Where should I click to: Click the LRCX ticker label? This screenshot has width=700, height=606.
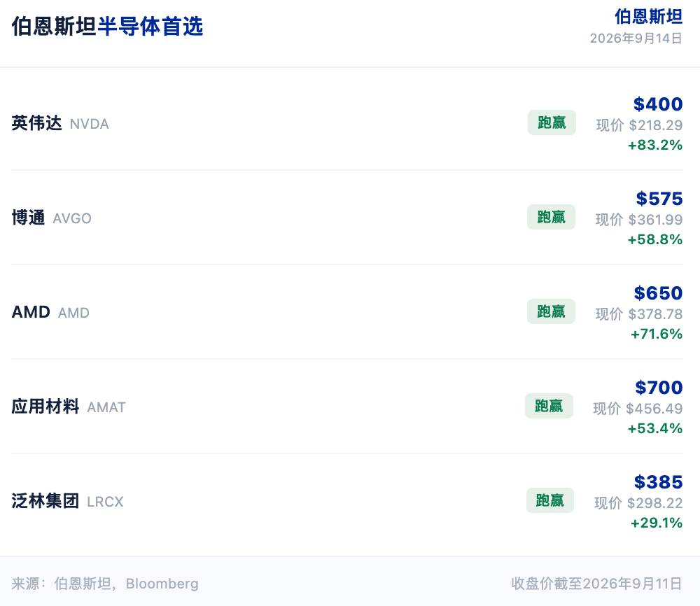pos(105,502)
